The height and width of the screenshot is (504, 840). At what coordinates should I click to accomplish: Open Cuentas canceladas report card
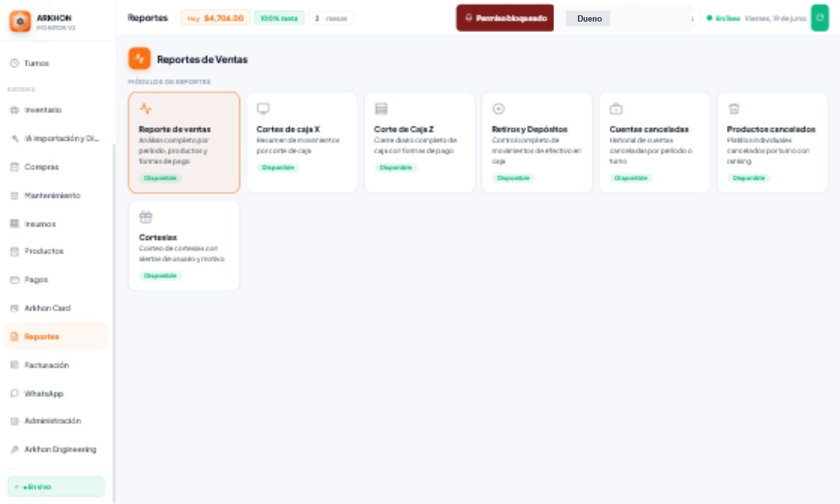click(x=654, y=143)
